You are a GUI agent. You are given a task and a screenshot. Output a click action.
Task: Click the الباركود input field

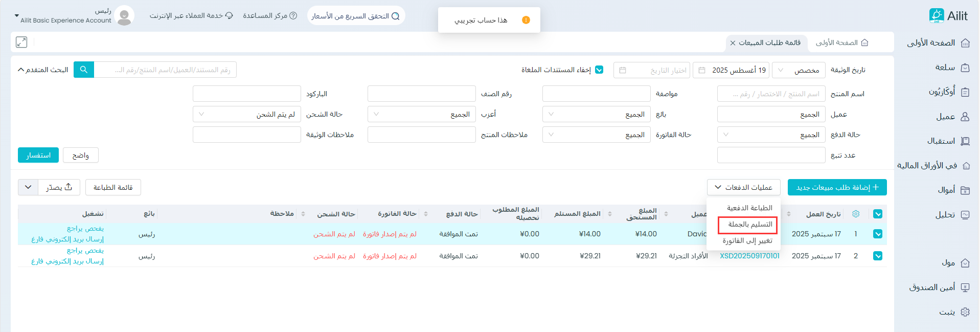pyautogui.click(x=247, y=94)
